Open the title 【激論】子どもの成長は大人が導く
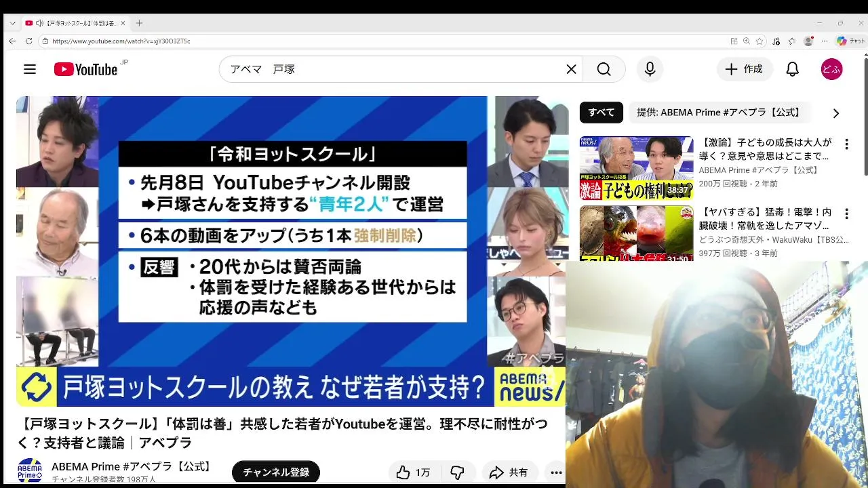Image resolution: width=868 pixels, height=488 pixels. 765,149
